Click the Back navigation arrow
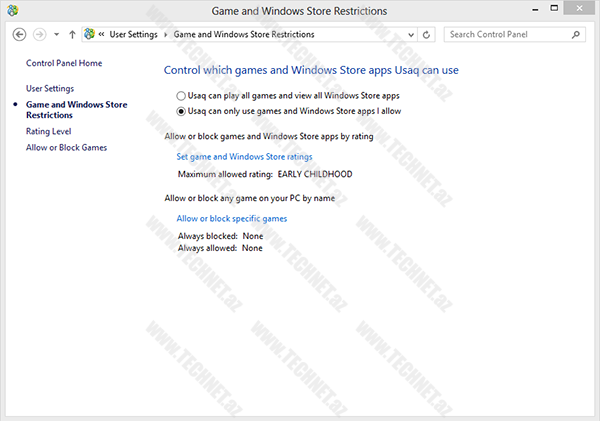Image resolution: width=600 pixels, height=421 pixels. point(19,34)
